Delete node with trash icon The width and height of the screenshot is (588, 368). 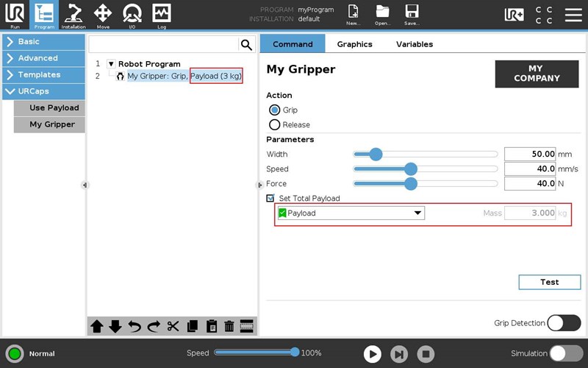[x=229, y=326]
